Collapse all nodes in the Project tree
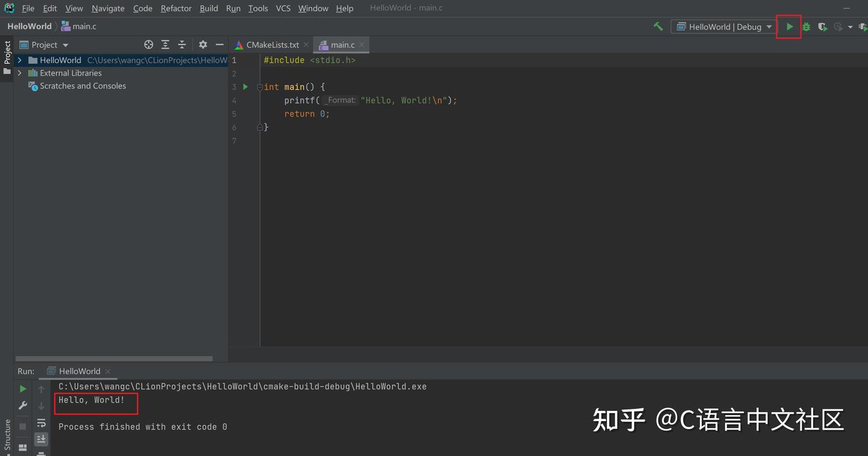 point(181,44)
